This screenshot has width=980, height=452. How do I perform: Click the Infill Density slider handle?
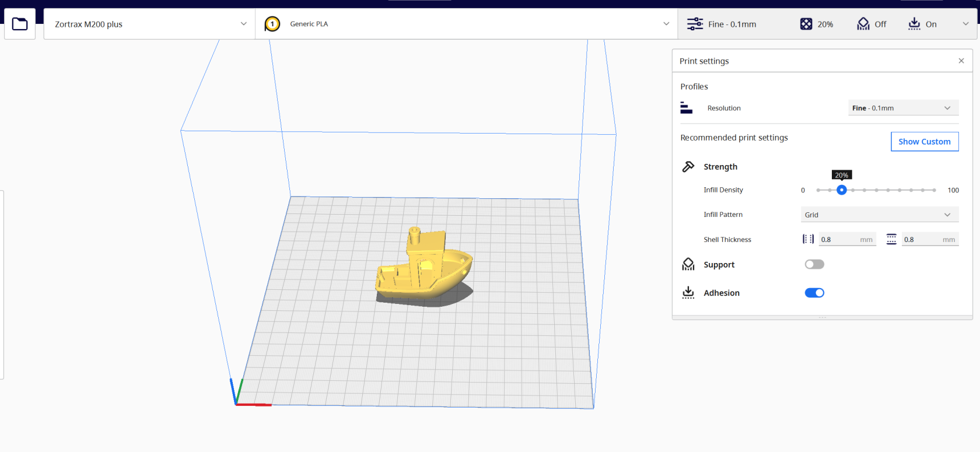[x=841, y=190]
